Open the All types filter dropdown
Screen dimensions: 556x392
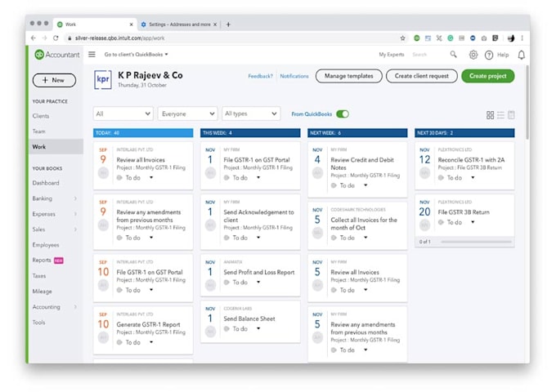pos(251,114)
